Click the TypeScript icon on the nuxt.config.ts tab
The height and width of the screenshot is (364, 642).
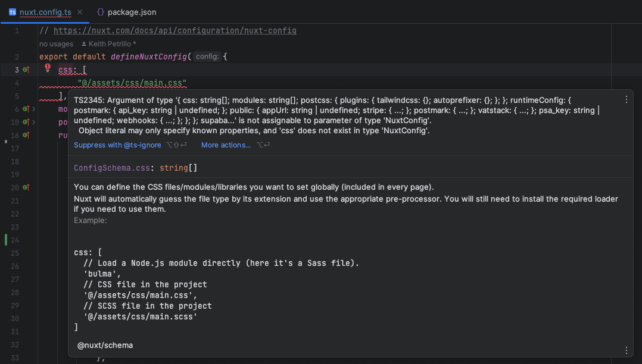(12, 11)
